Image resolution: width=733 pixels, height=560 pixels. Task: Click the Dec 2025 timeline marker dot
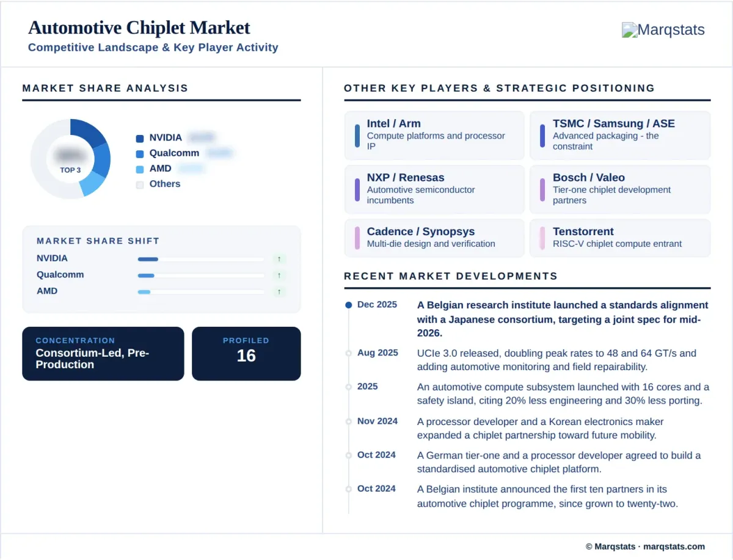click(348, 305)
